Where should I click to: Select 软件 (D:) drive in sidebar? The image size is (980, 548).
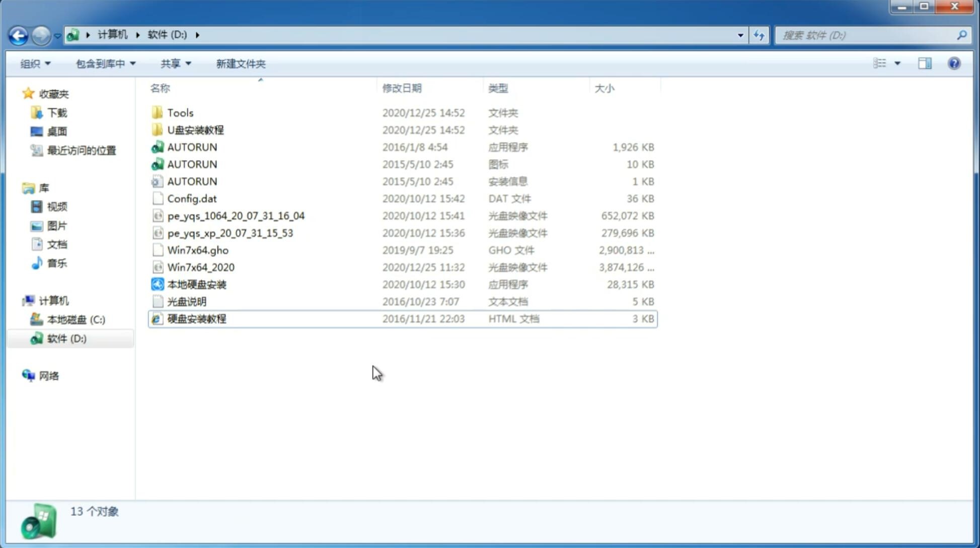pos(66,338)
